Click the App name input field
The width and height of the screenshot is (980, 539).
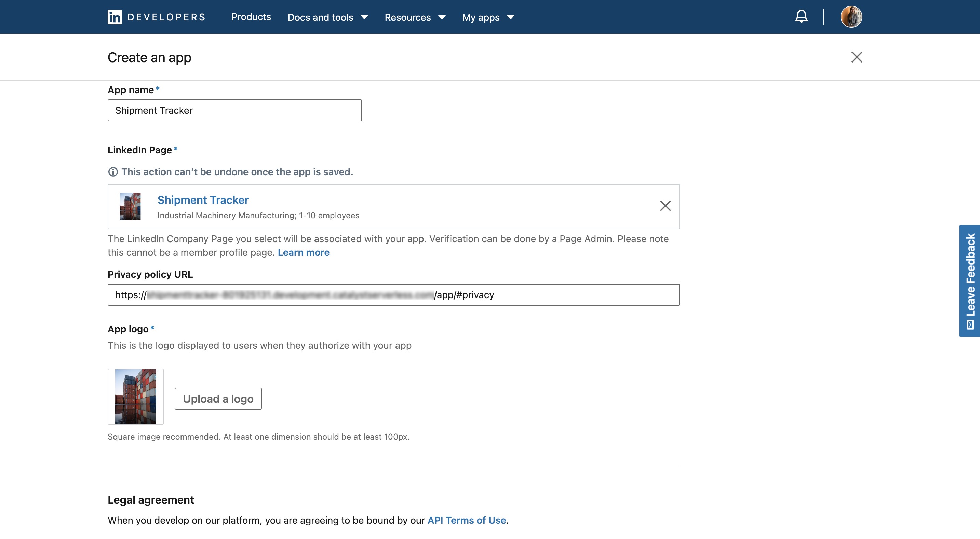(234, 110)
